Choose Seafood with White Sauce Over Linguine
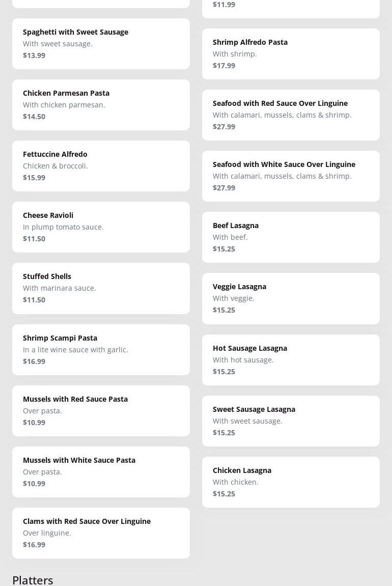Image resolution: width=392 pixels, height=586 pixels. [291, 176]
